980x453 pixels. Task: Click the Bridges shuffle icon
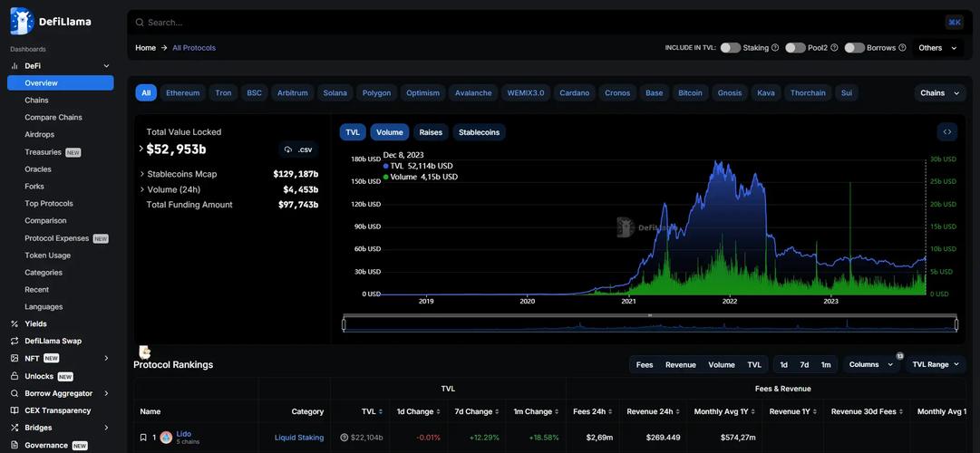tap(15, 428)
